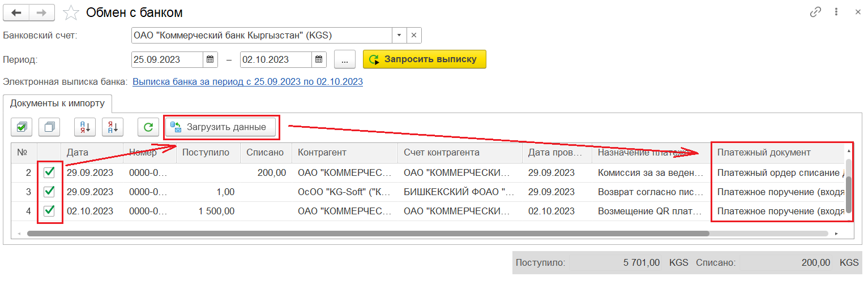Open the three-dot more actions menu
This screenshot has height=285, width=868.
pos(836,12)
